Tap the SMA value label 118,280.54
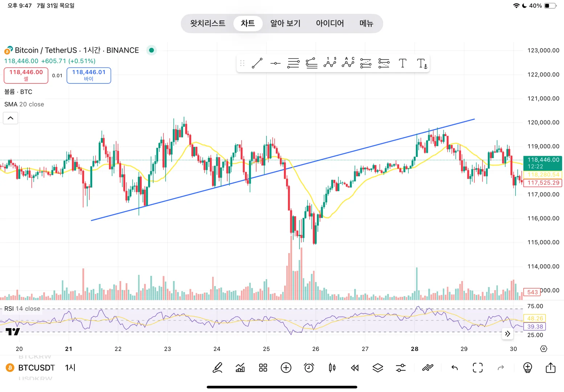The height and width of the screenshot is (392, 564). [543, 175]
